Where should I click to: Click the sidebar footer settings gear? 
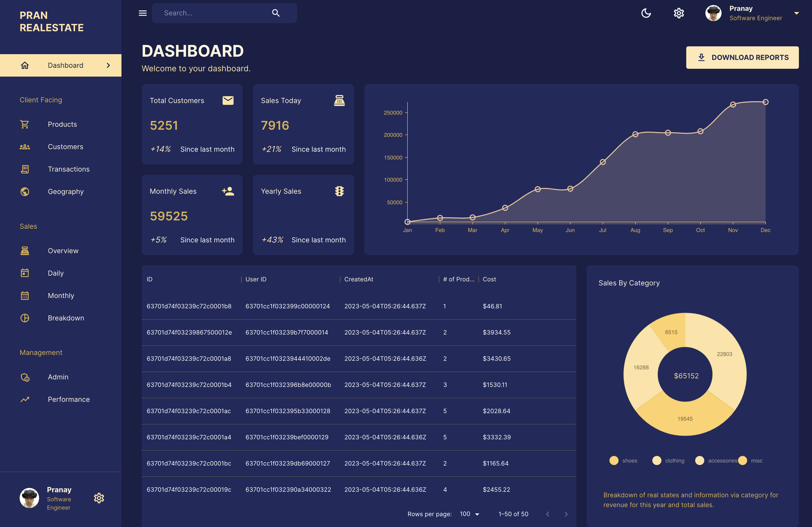[99, 498]
